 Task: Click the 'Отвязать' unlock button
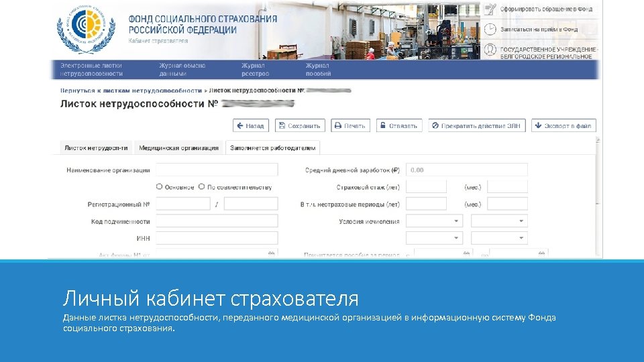(399, 125)
